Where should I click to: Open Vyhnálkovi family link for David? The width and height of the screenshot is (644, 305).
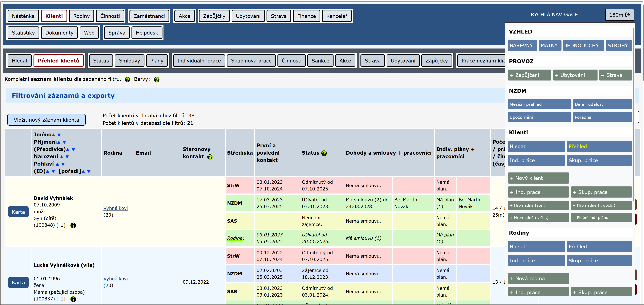[115, 208]
